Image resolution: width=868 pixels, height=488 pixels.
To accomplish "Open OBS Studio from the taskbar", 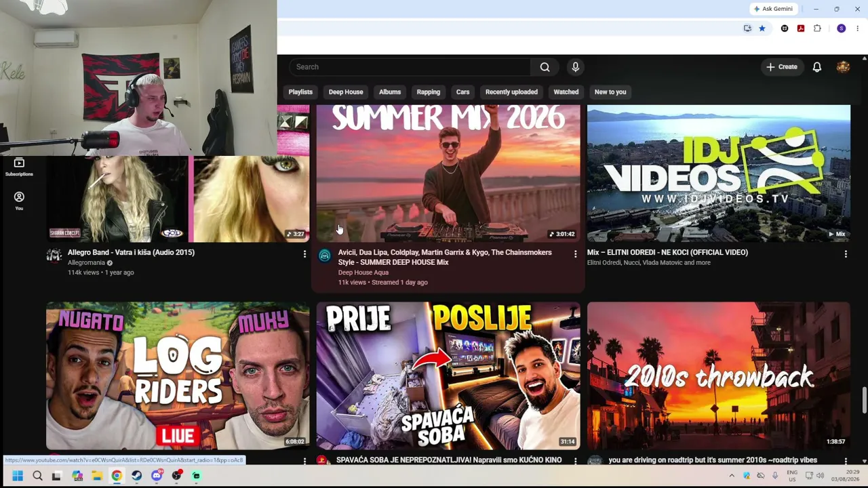I will tap(176, 476).
